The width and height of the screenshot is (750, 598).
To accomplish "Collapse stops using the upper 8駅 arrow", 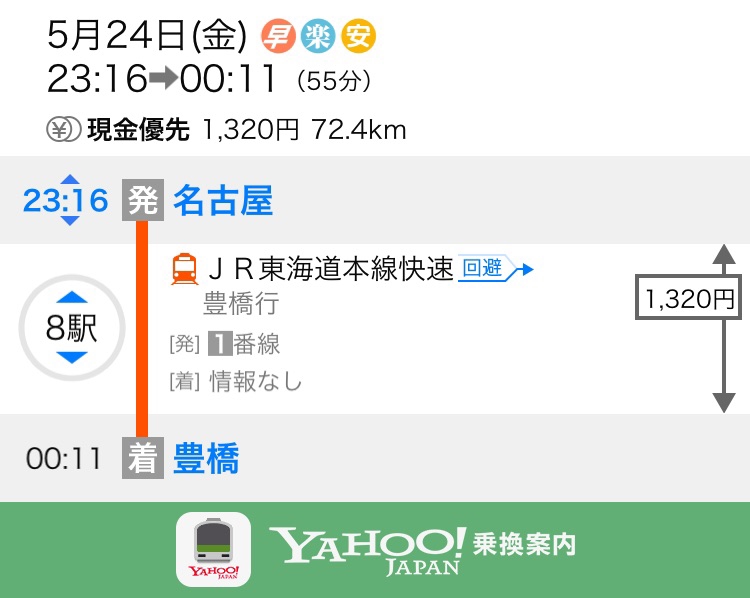I will (72, 297).
